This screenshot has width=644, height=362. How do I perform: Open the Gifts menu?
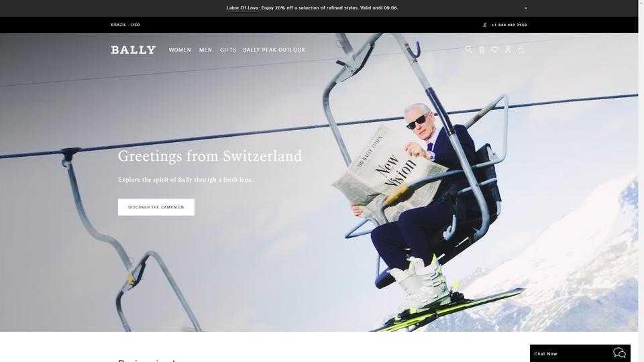[228, 50]
